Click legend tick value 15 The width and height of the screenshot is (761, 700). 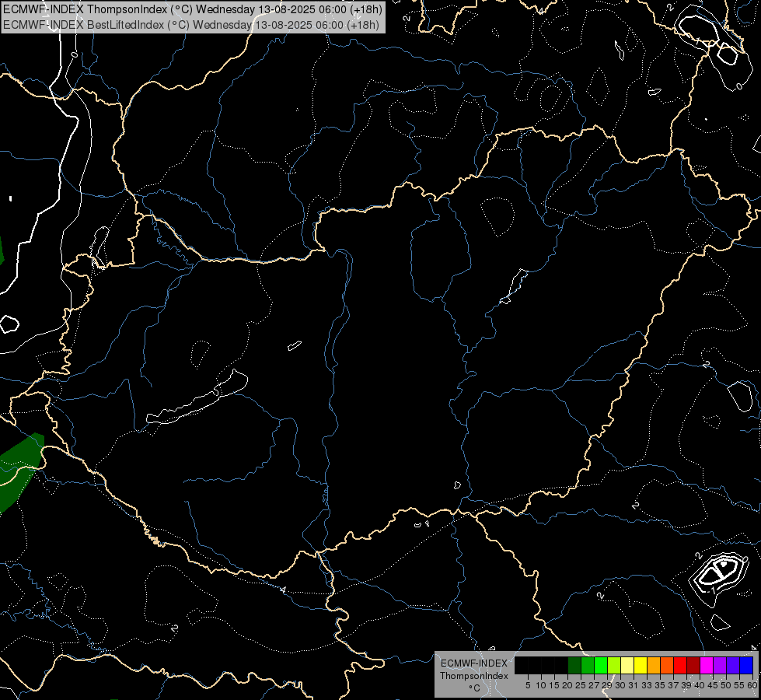[554, 685]
